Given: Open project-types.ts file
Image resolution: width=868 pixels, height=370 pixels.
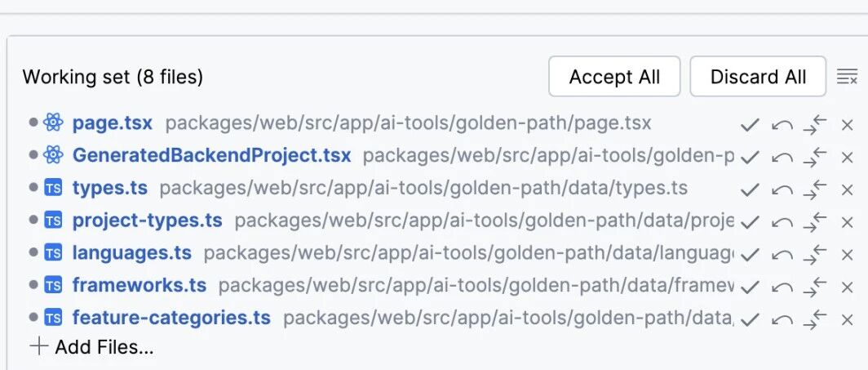Looking at the screenshot, I should [147, 221].
